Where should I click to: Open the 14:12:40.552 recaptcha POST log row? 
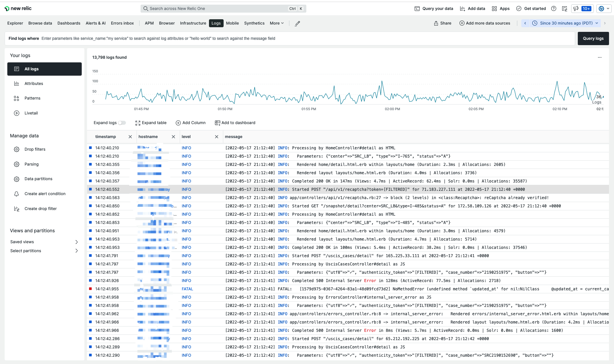click(x=348, y=189)
